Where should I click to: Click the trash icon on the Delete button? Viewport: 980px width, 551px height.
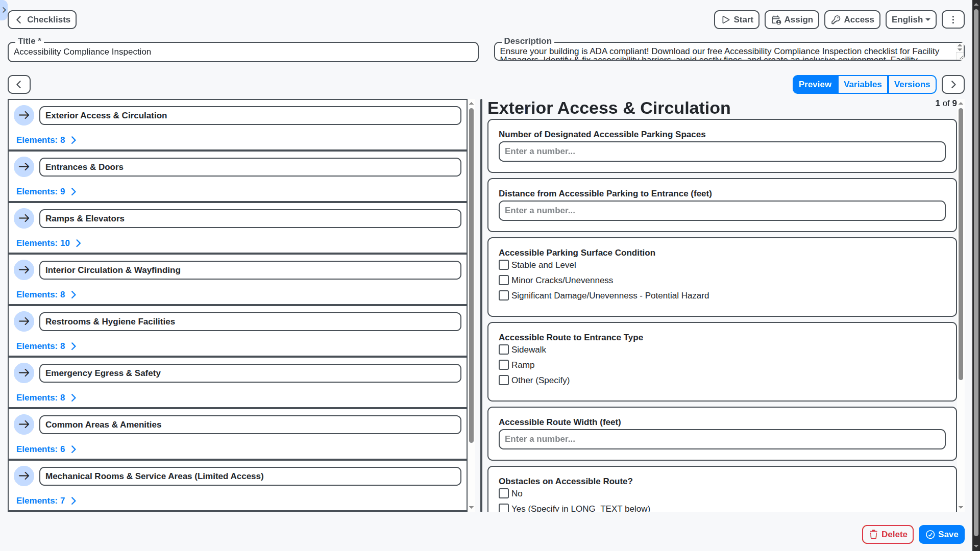(x=874, y=534)
